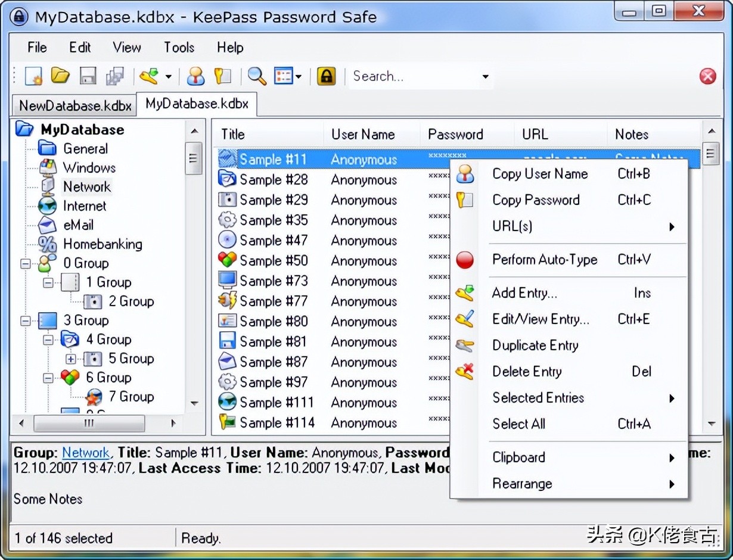The height and width of the screenshot is (560, 733).
Task: Select the Sample #50 entry icon
Action: click(x=228, y=260)
